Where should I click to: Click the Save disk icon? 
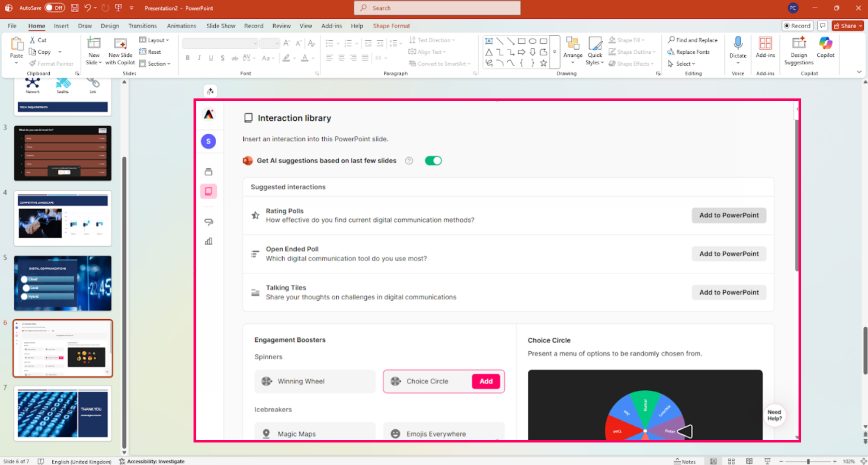(x=74, y=8)
